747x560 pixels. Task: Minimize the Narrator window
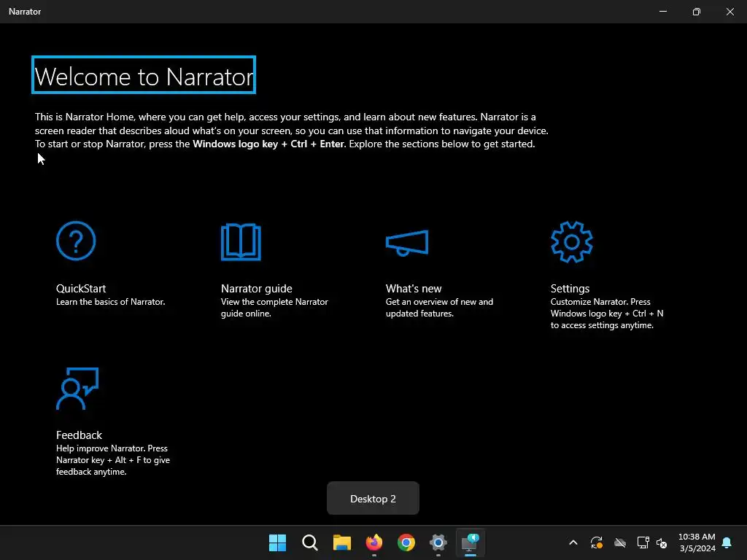coord(662,12)
